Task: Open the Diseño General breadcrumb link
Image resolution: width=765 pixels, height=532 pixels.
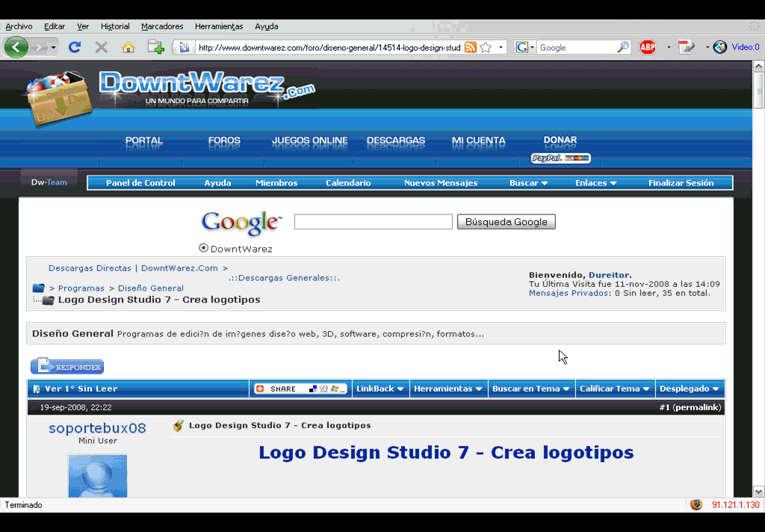Action: (x=151, y=288)
